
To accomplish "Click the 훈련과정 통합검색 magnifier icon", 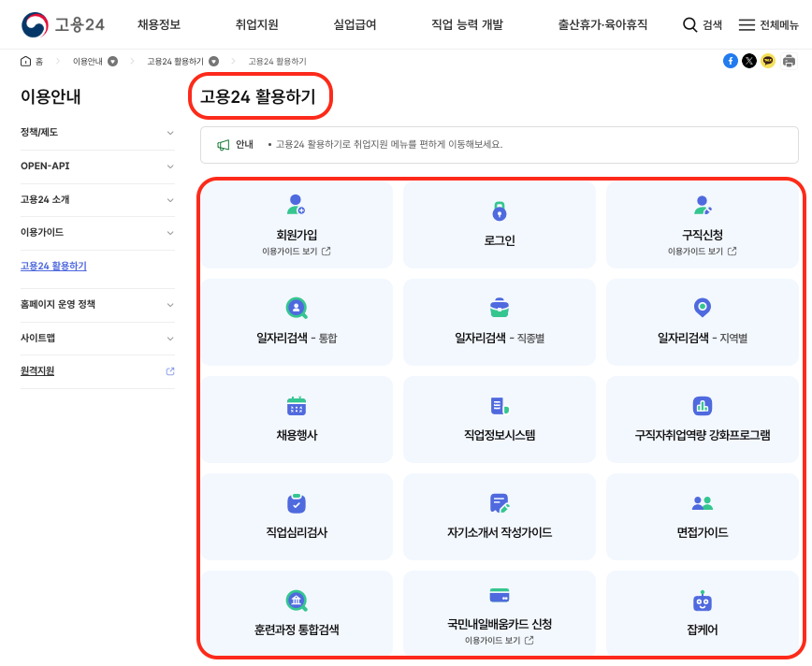I will click(297, 601).
